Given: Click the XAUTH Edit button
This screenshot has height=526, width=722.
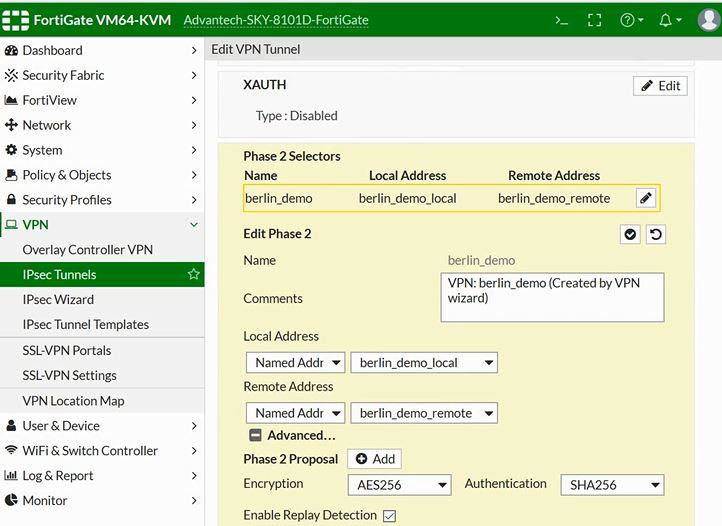Looking at the screenshot, I should pos(660,86).
